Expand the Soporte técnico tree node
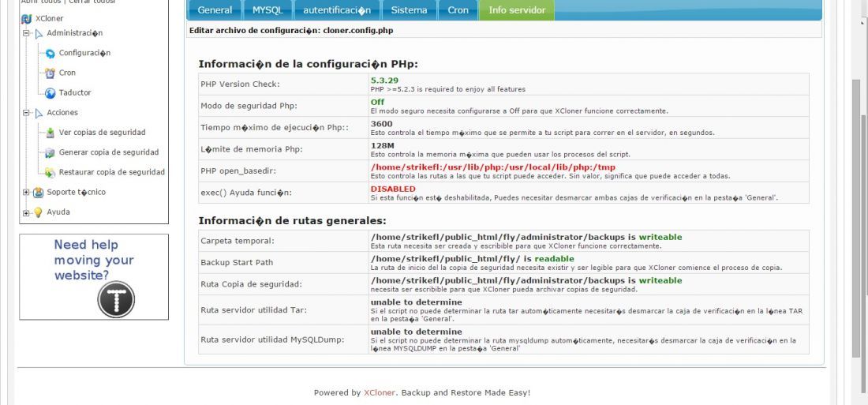 tap(25, 193)
